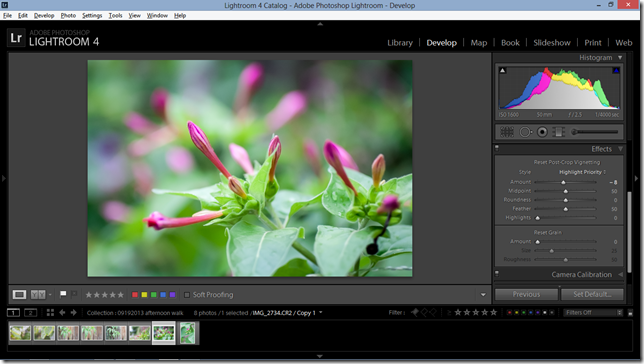Go forward with right arrow

point(74,313)
